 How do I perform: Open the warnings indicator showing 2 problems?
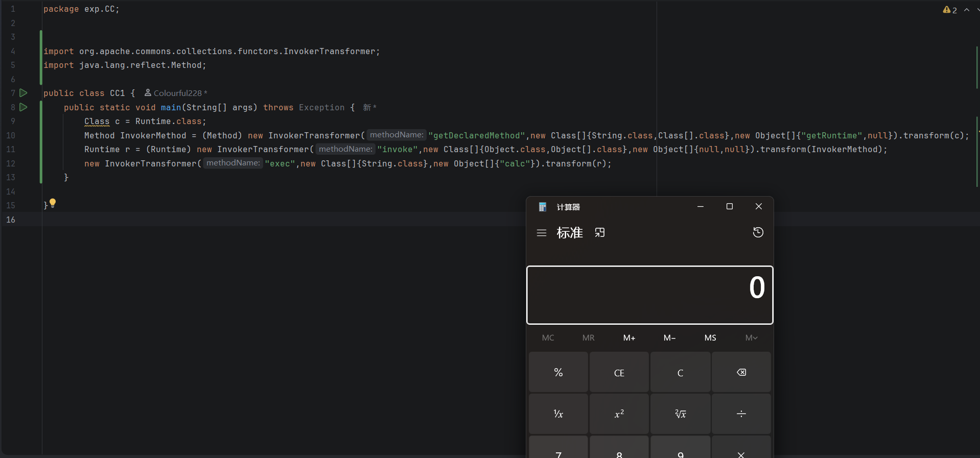tap(950, 10)
